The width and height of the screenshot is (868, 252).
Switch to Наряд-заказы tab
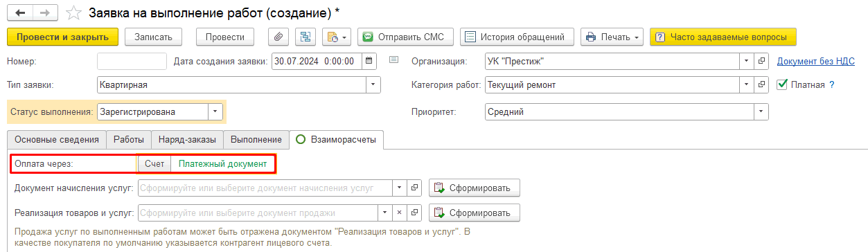[187, 139]
